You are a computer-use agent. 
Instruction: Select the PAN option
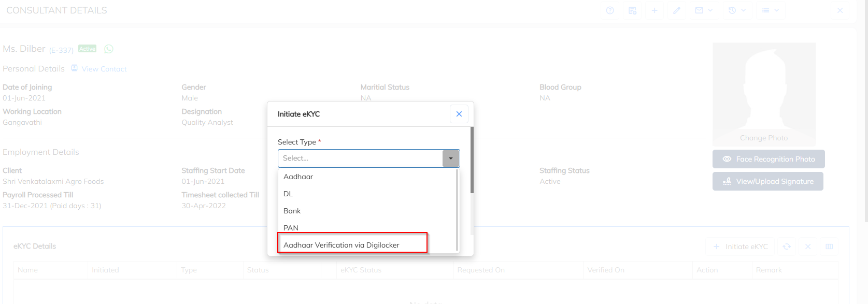[x=291, y=228]
